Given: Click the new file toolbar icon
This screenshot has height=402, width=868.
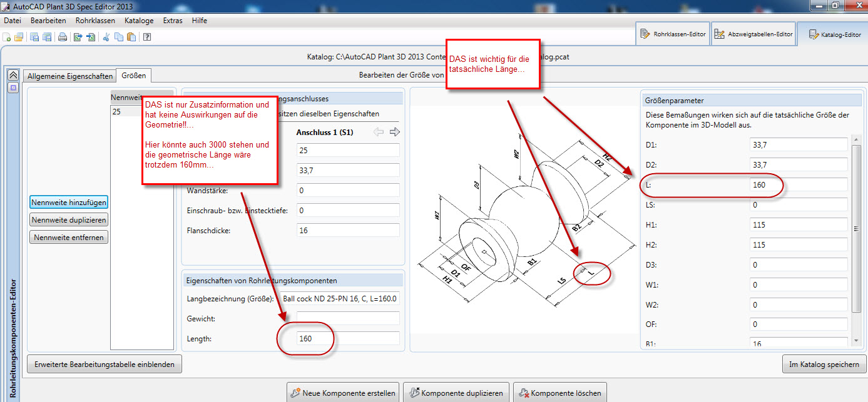Looking at the screenshot, I should 7,37.
